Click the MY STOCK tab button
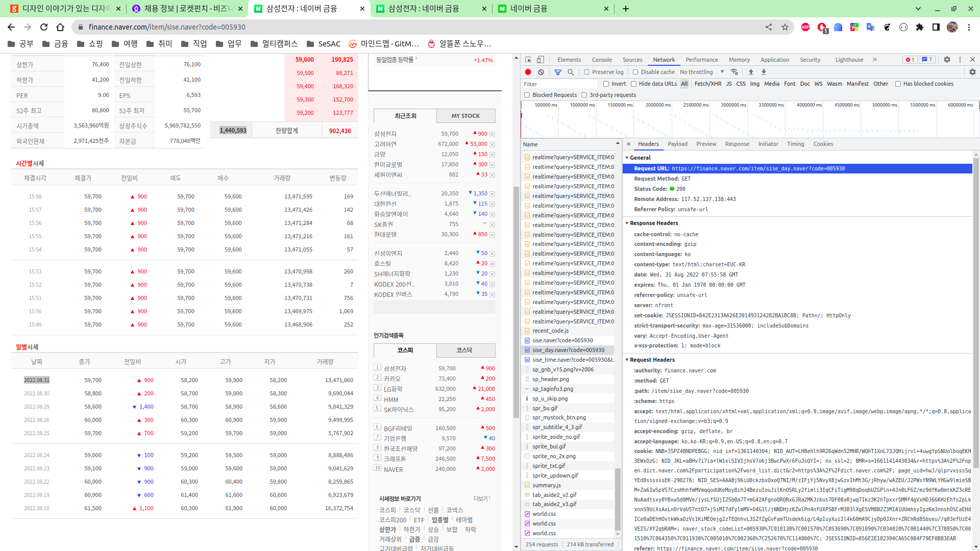 click(x=465, y=116)
